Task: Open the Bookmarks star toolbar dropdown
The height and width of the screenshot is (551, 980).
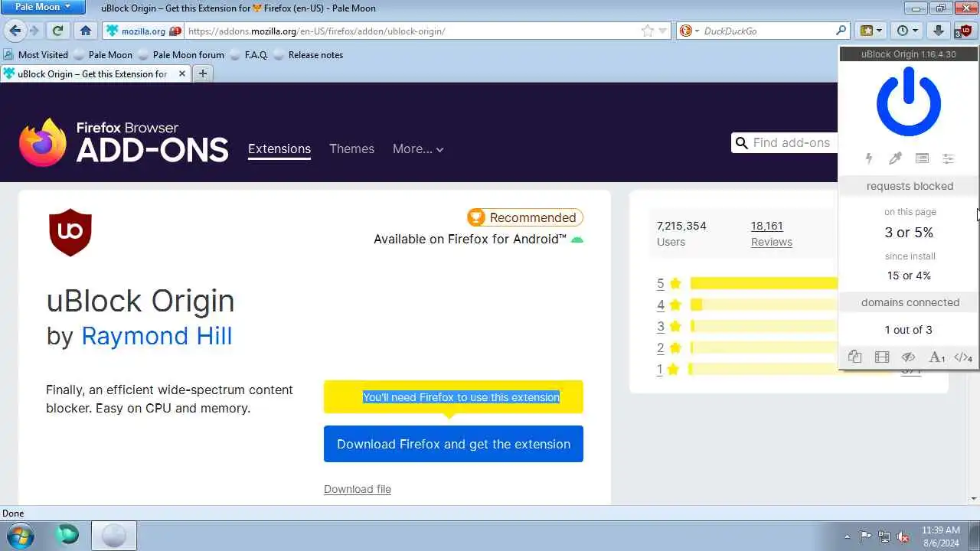Action: point(872,31)
